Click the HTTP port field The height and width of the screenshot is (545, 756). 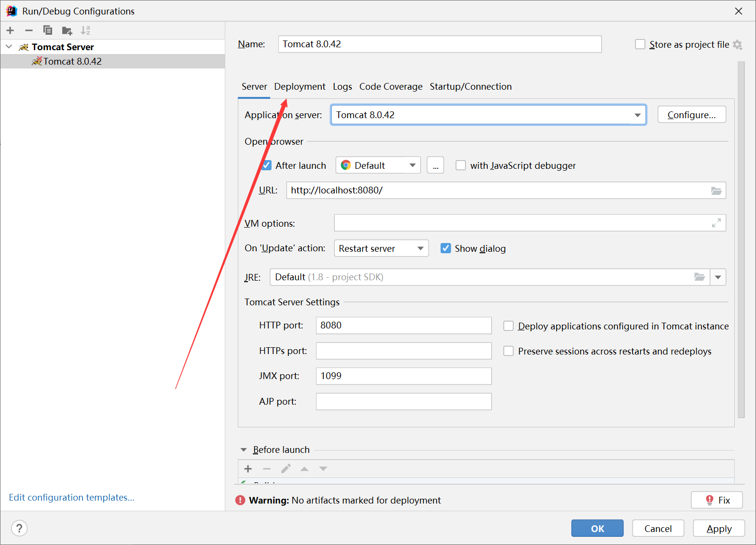pyautogui.click(x=404, y=326)
